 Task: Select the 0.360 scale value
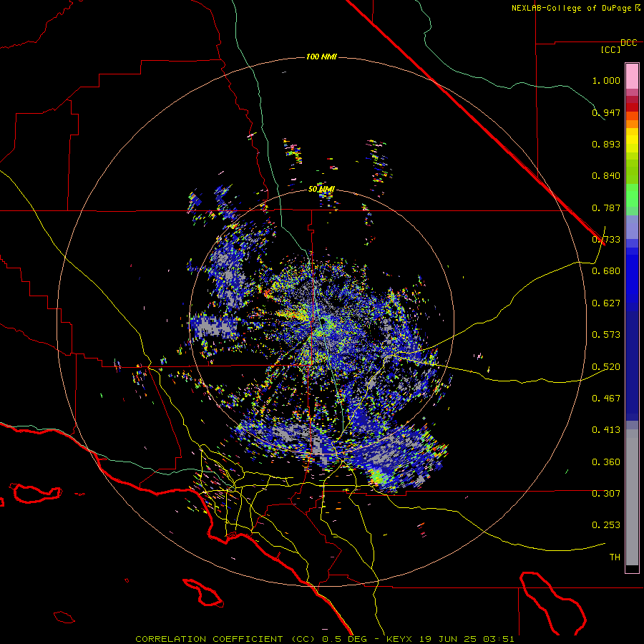coord(606,462)
